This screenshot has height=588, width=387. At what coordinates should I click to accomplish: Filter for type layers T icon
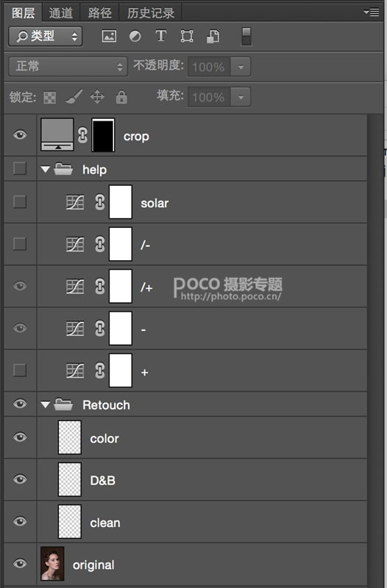coord(161,36)
